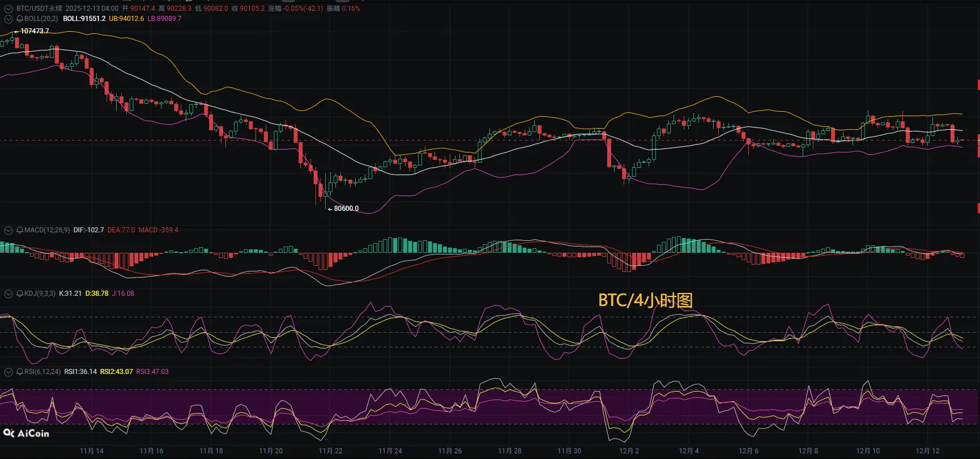Open RSI(6,12,24) indicator settings label
The image size is (980, 459).
point(42,372)
